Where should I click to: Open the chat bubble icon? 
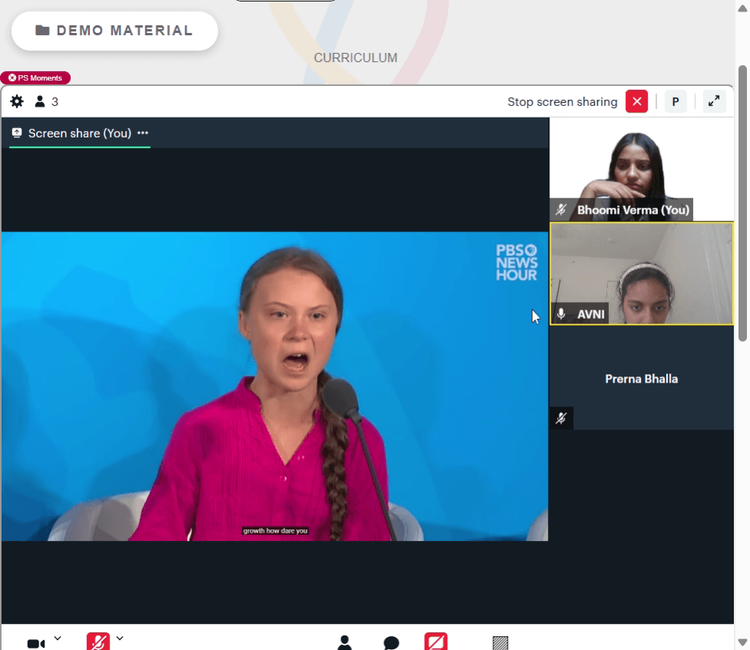pyautogui.click(x=391, y=643)
